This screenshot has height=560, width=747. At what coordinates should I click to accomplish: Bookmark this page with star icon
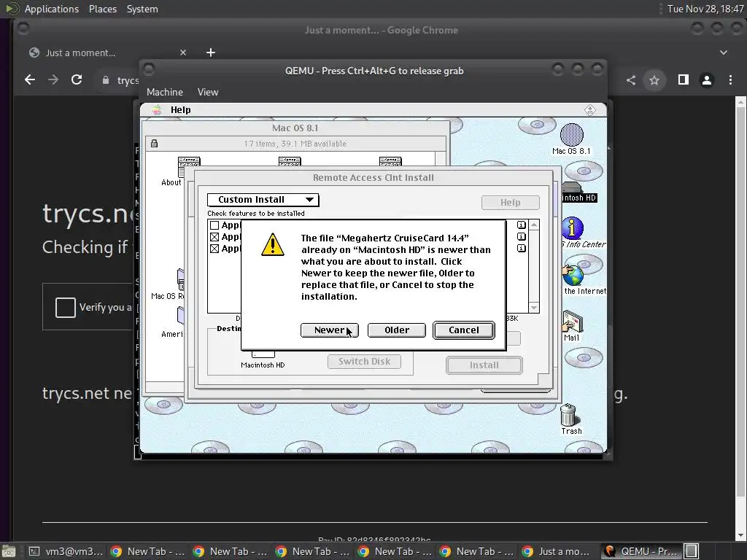pos(654,80)
